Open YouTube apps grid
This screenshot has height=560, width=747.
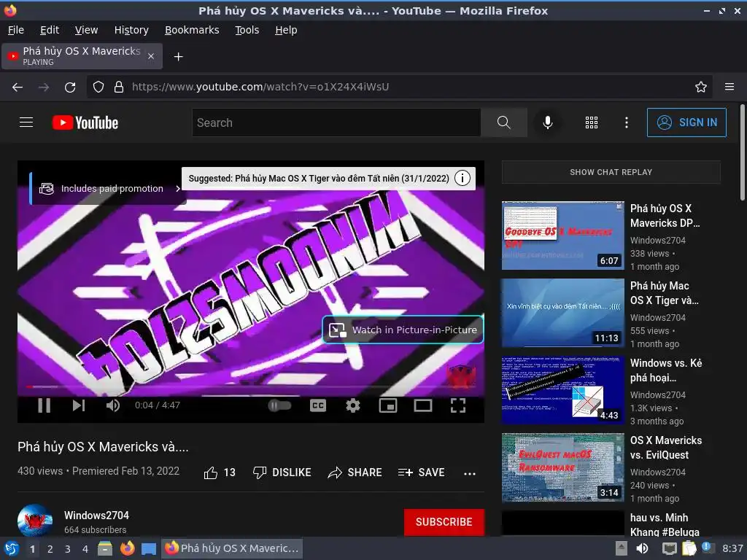(x=591, y=122)
